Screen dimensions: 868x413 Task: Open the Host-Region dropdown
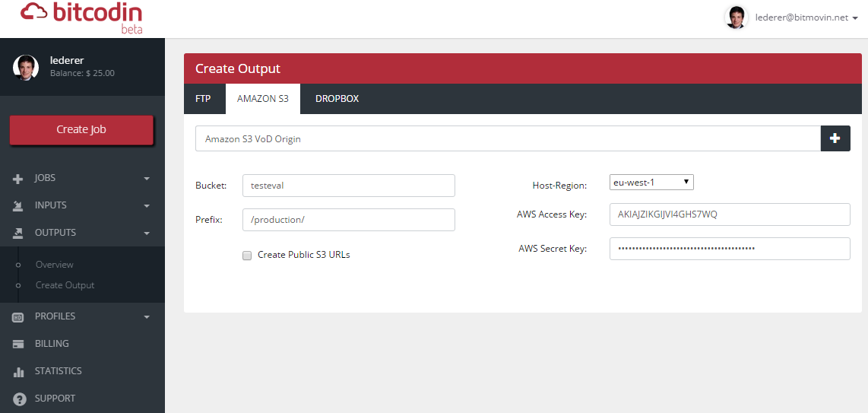tap(651, 182)
